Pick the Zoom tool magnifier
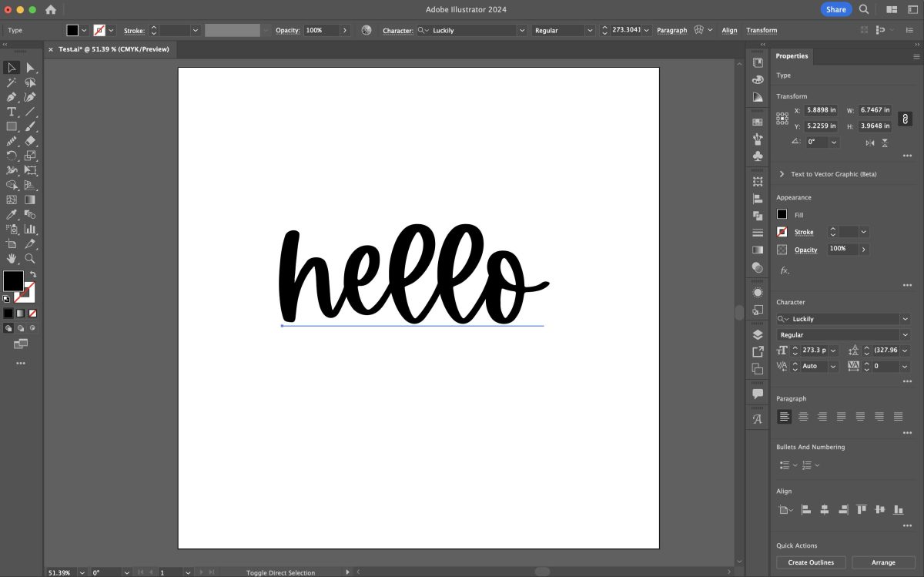The width and height of the screenshot is (924, 577). pos(30,259)
